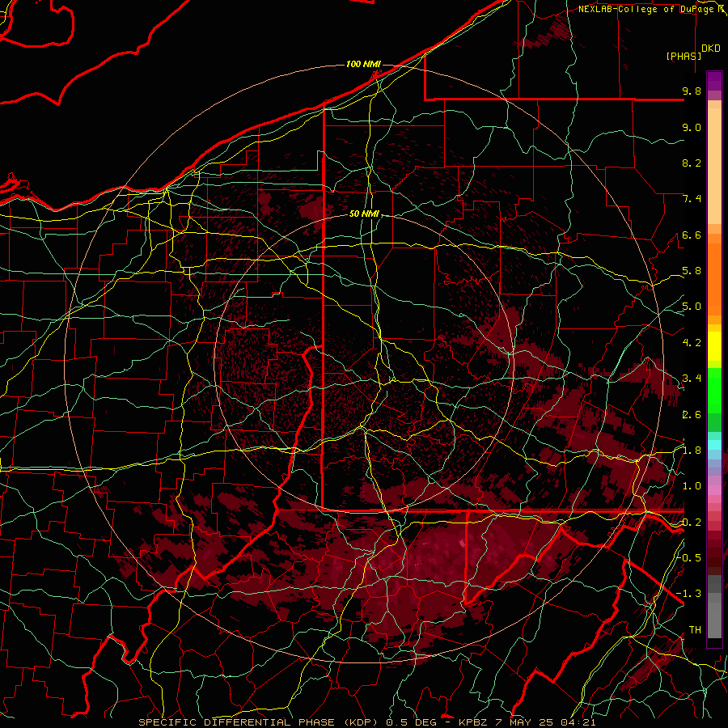The width and height of the screenshot is (728, 728).
Task: Pick the purple band atop the color bar
Action: (x=714, y=81)
